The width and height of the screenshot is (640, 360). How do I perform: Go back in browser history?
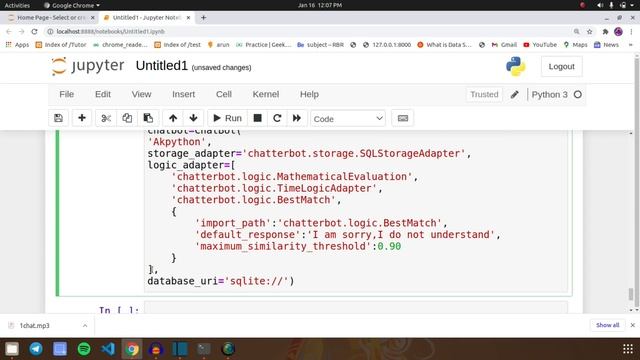point(9,31)
